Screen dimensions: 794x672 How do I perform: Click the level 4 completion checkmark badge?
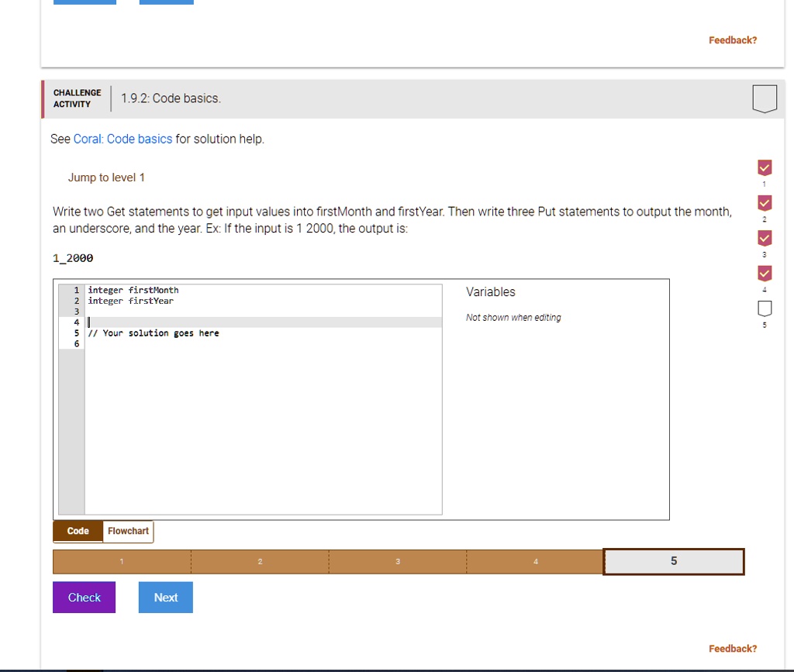coord(765,272)
